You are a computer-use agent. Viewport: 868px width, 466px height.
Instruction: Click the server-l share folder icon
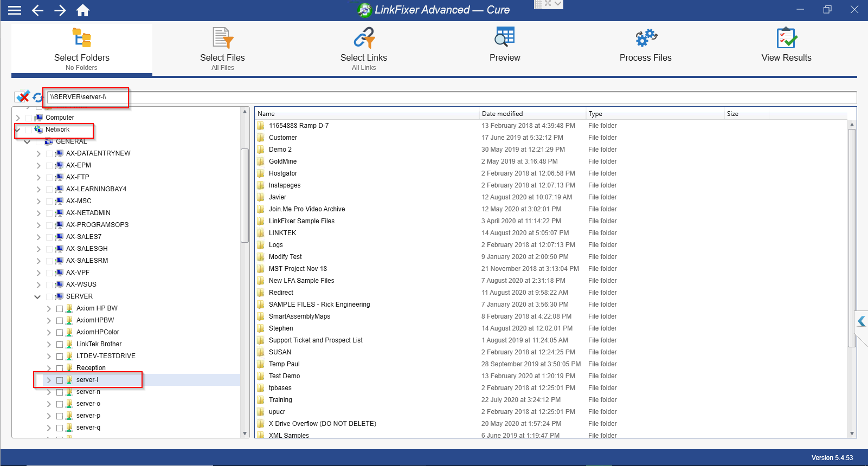69,380
